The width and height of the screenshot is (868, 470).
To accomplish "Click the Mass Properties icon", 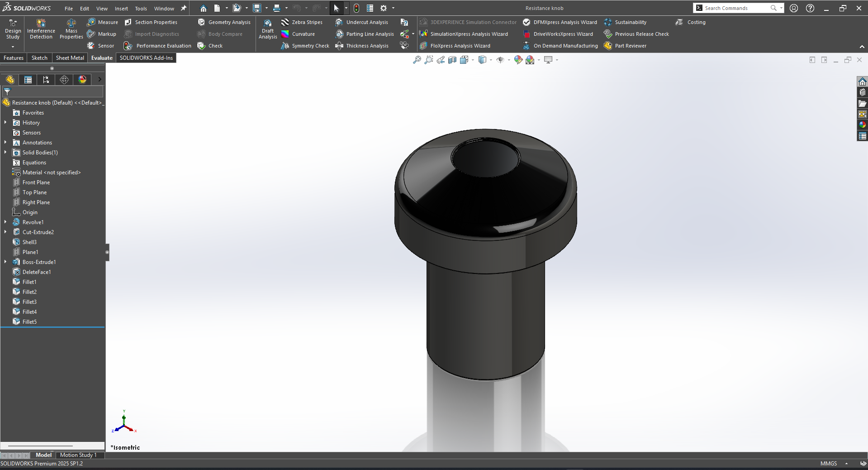I will [x=71, y=24].
